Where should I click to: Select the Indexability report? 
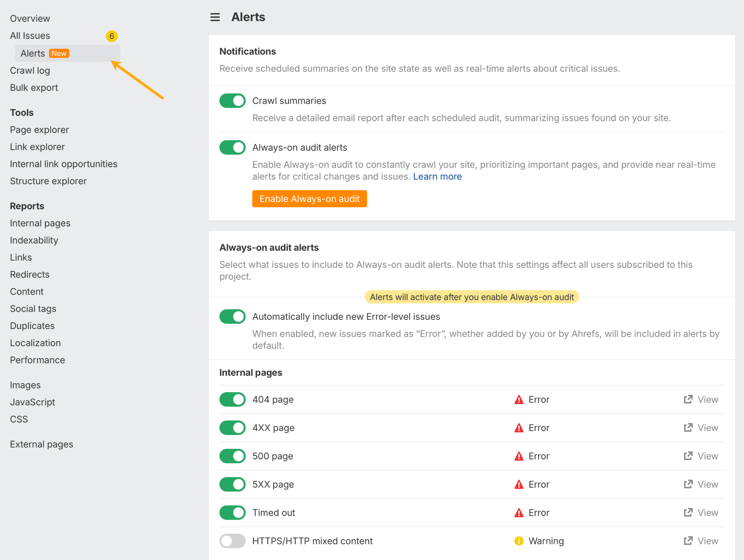coord(34,240)
